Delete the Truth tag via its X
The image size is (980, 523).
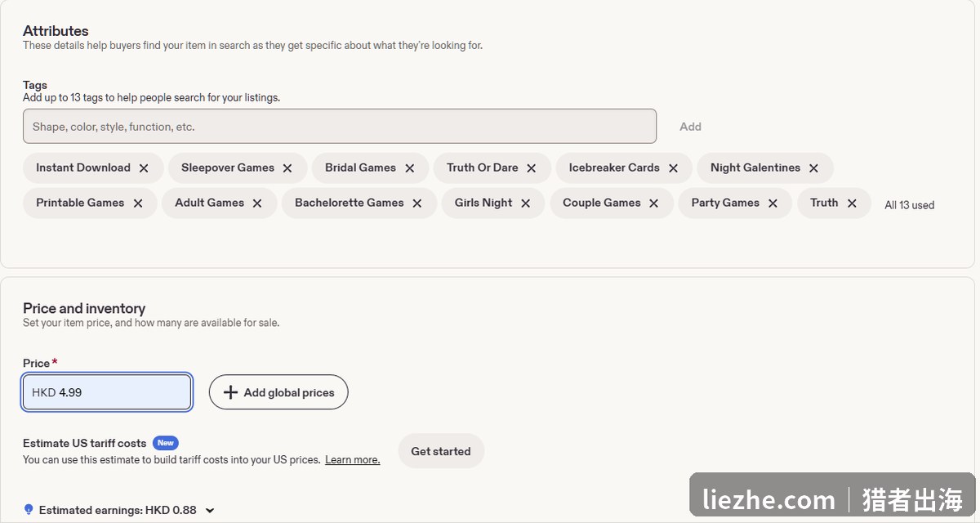[x=852, y=203]
